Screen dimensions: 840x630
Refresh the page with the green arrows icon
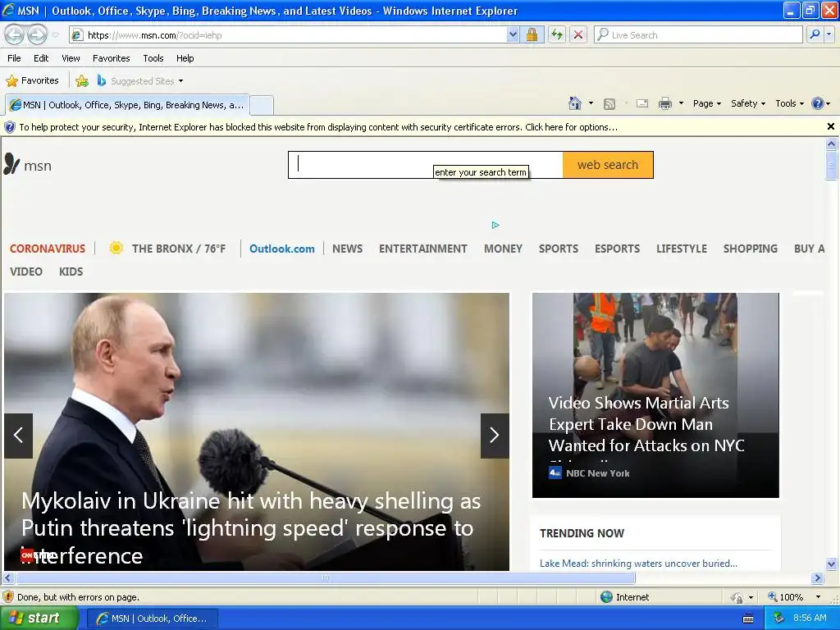coord(557,34)
